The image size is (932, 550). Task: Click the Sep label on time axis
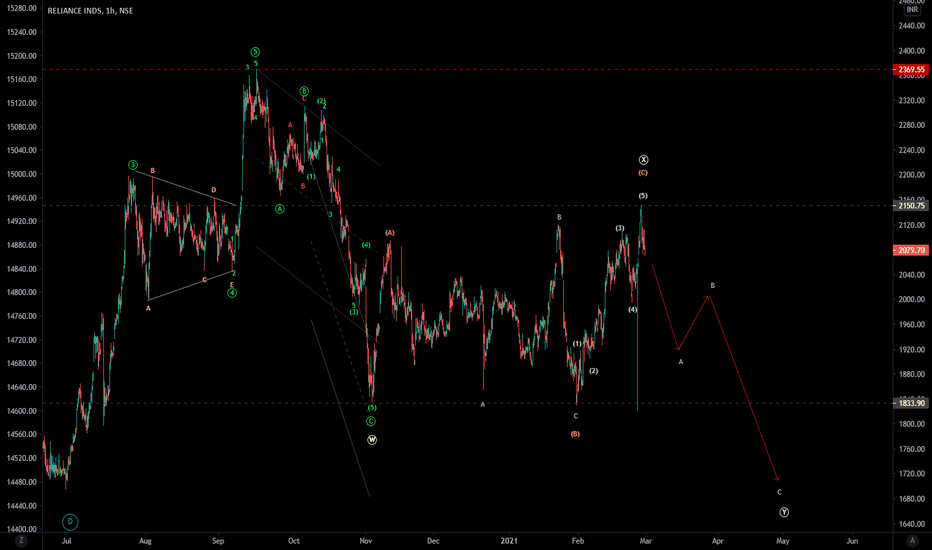coord(218,541)
